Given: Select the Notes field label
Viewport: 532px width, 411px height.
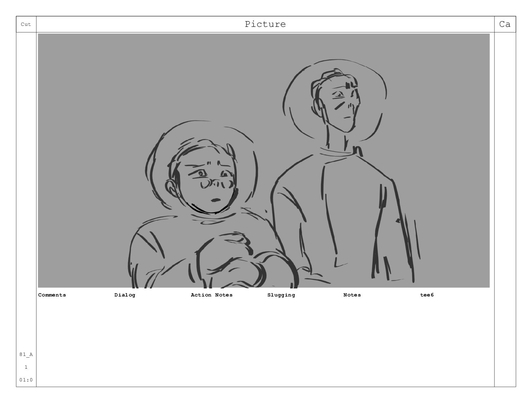Looking at the screenshot, I should point(352,295).
